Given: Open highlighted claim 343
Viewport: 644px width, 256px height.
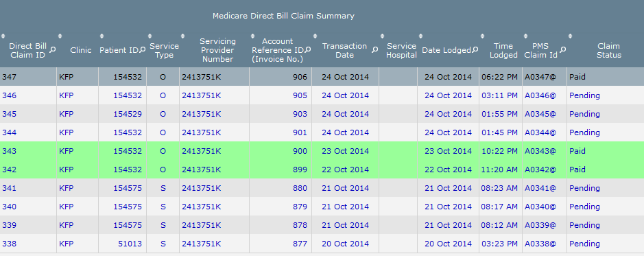Looking at the screenshot, I should coord(9,151).
